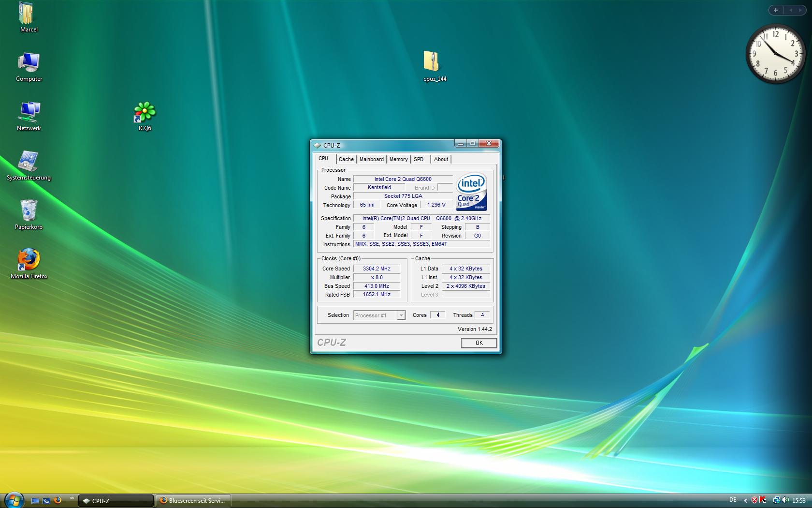Click the Kaspersky tray icon
Image resolution: width=812 pixels, height=508 pixels.
click(x=763, y=500)
